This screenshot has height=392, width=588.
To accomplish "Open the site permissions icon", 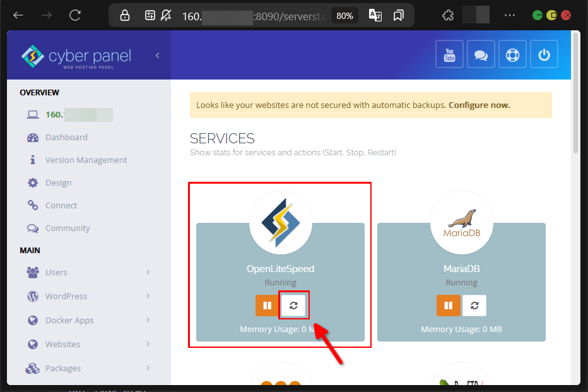I will [150, 15].
